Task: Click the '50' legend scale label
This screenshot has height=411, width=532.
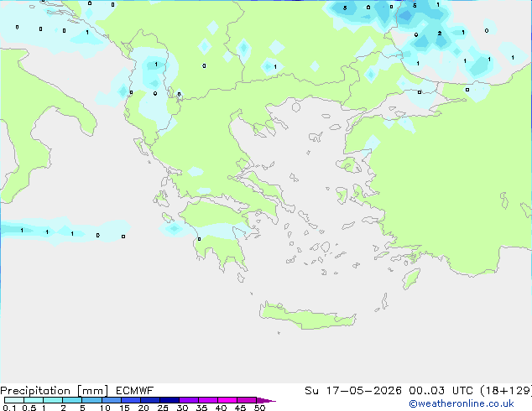Action: tap(259, 408)
